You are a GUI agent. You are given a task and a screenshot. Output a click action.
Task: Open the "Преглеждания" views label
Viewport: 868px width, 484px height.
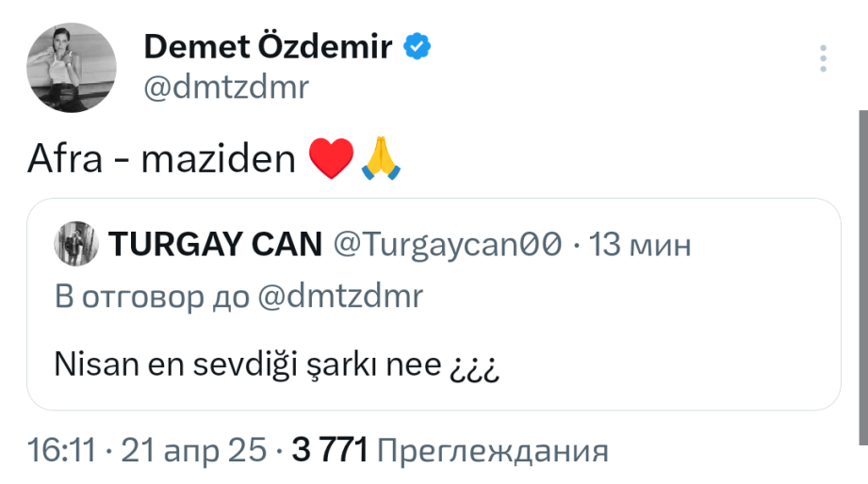pyautogui.click(x=492, y=450)
